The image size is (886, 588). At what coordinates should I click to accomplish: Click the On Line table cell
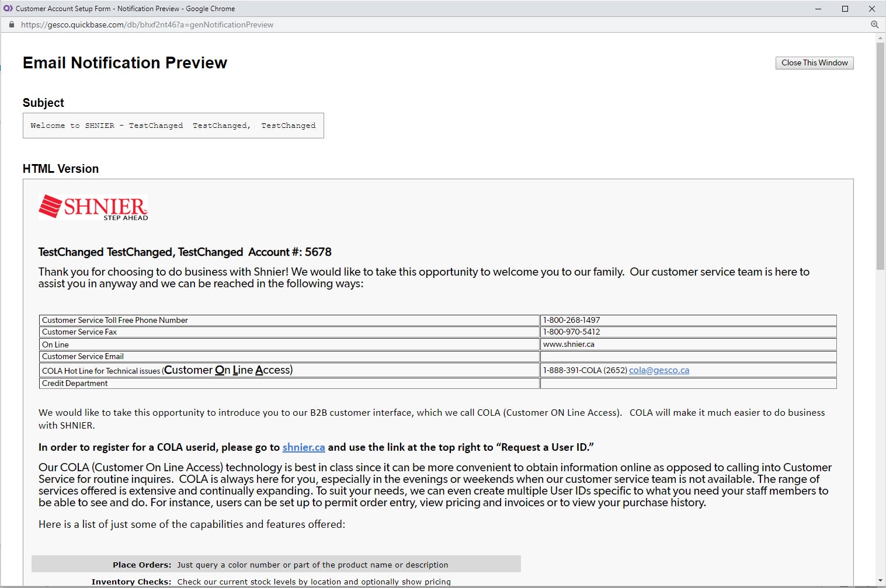click(289, 345)
